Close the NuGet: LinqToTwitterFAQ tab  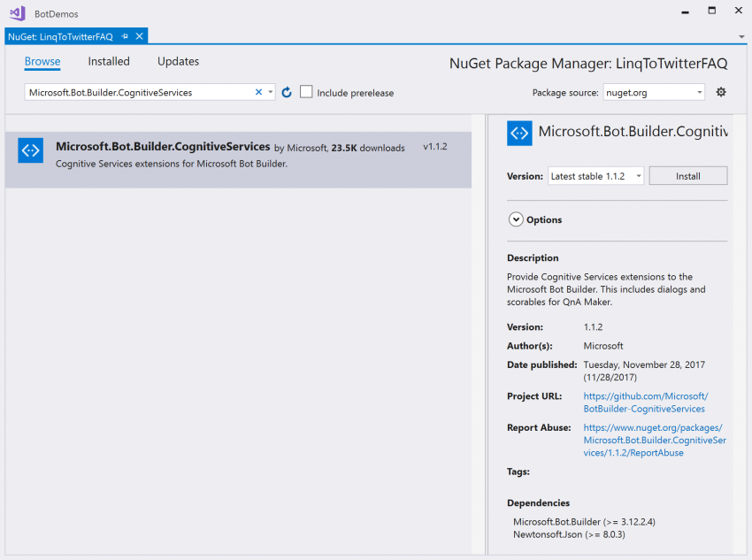click(140, 36)
